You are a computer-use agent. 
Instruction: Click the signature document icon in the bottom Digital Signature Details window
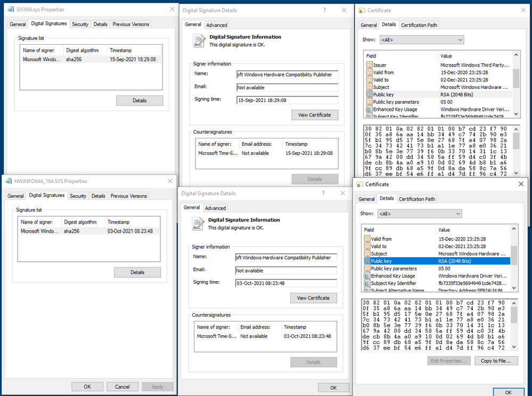[x=198, y=224]
